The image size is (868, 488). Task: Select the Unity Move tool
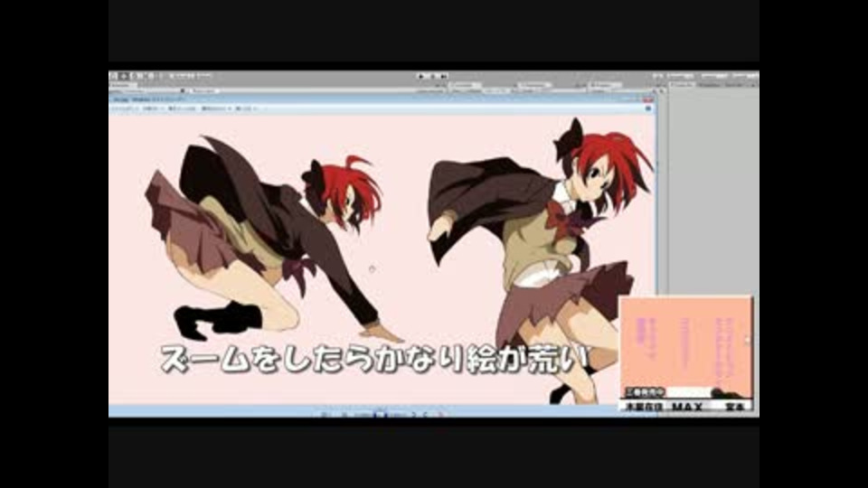click(124, 76)
